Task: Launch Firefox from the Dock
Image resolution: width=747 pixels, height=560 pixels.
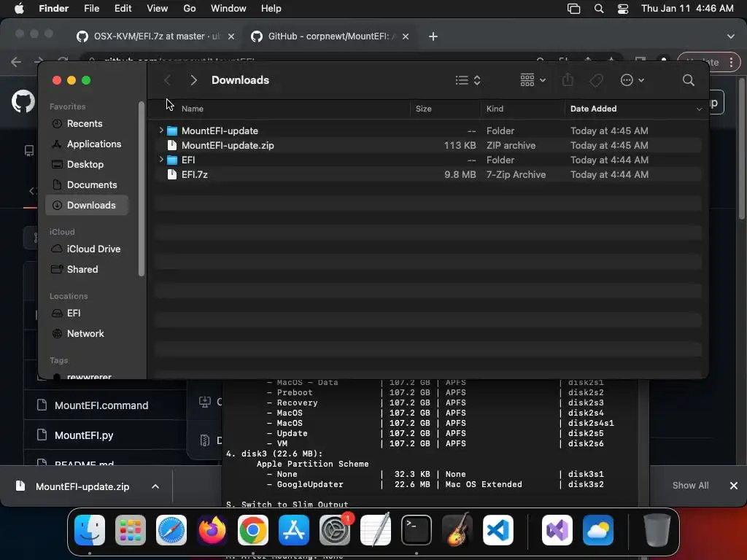Action: (212, 530)
